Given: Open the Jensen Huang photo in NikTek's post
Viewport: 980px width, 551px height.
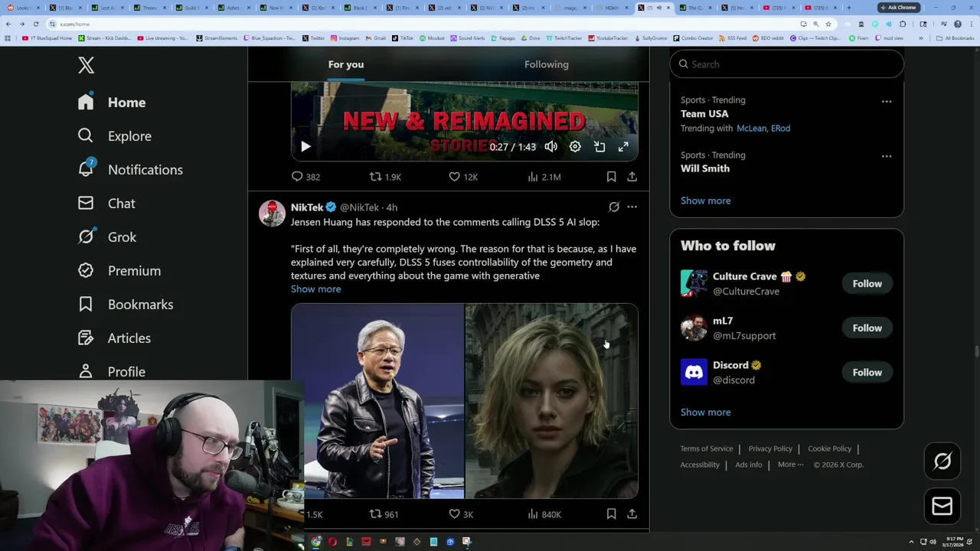Looking at the screenshot, I should [x=377, y=401].
